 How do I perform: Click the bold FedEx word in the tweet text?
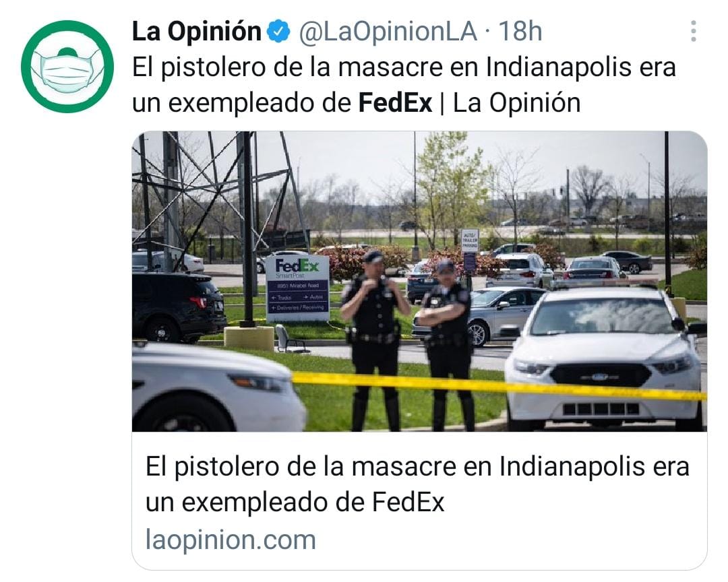click(x=395, y=102)
